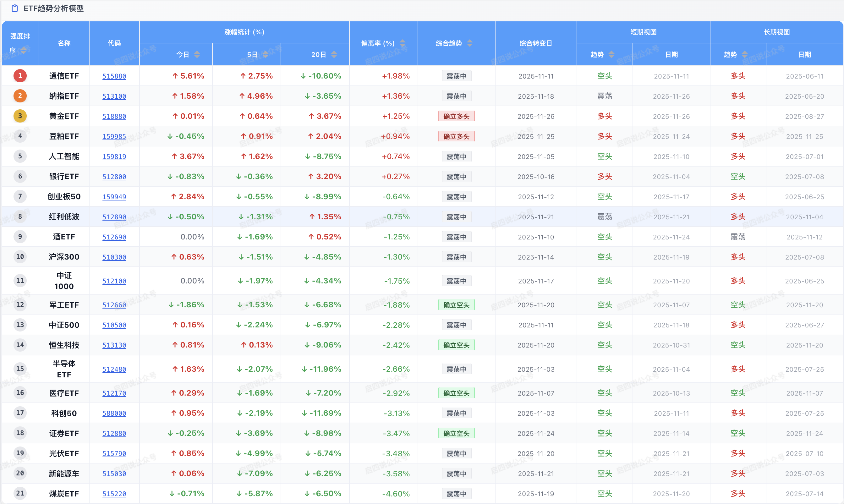Sort by 20日 change arrows
The height and width of the screenshot is (504, 844).
point(334,54)
